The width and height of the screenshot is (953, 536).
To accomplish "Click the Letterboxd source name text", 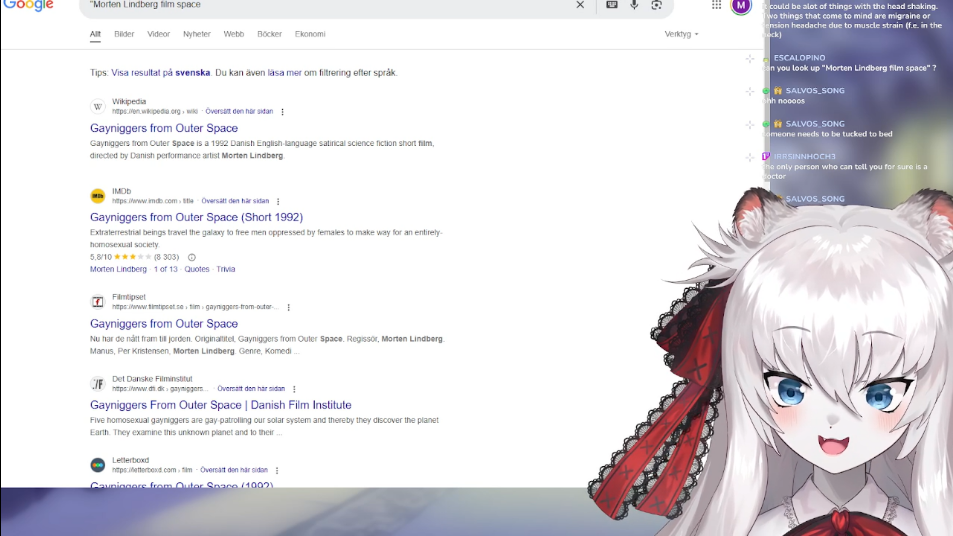I will (130, 461).
